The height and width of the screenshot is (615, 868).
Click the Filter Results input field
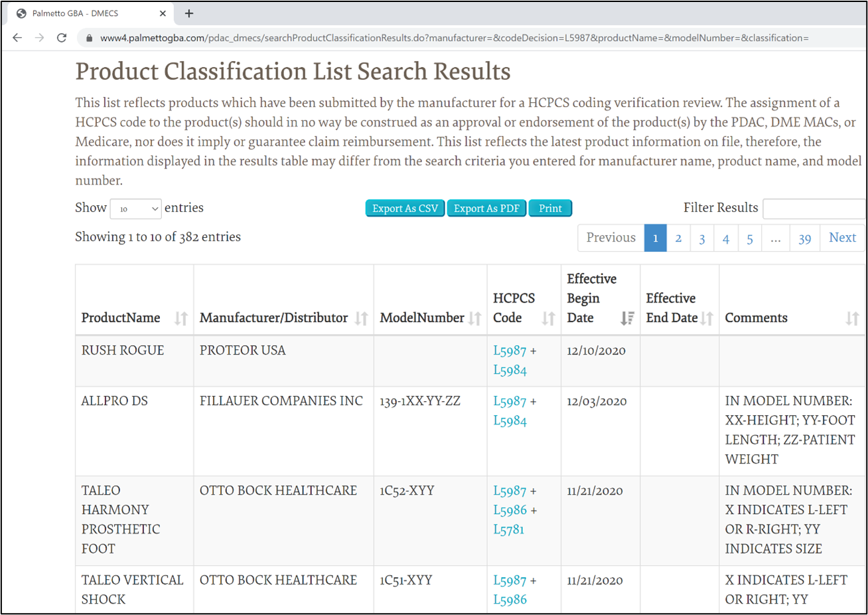tap(814, 209)
